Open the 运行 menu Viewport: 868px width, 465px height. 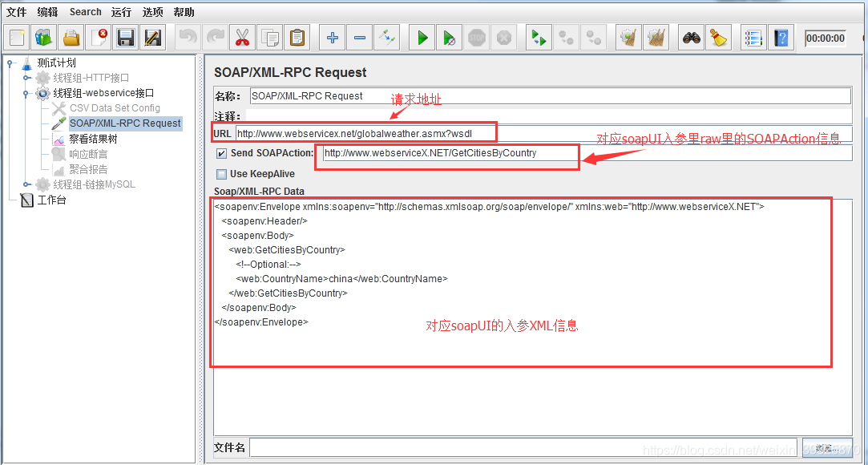click(121, 11)
